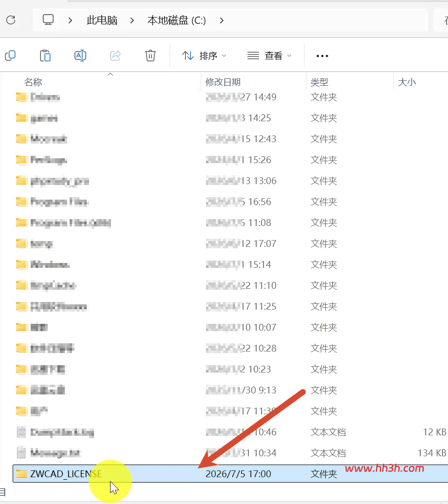Click the ZWCAD_LICENSE folder icon
Screen dimensions: 448x504
coord(21,473)
